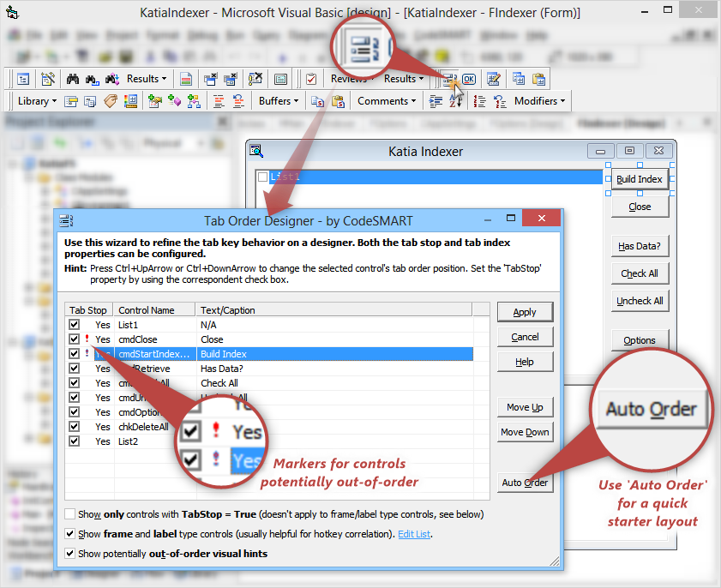The image size is (721, 588).
Task: Click the binoculars icon with colored arrows
Action: 111,79
